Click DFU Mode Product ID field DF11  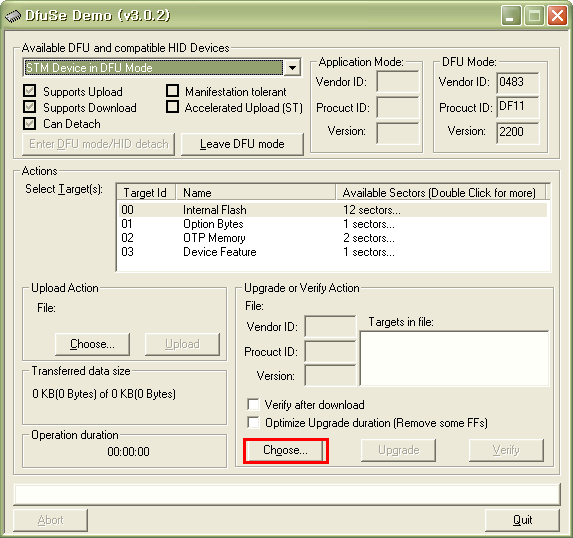coord(517,107)
